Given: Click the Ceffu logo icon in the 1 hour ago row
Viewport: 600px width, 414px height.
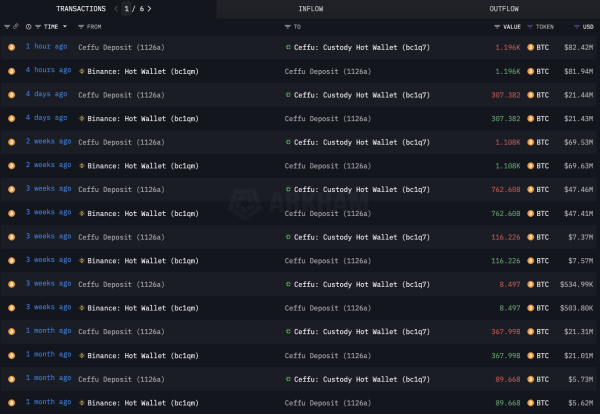Looking at the screenshot, I should [x=288, y=47].
